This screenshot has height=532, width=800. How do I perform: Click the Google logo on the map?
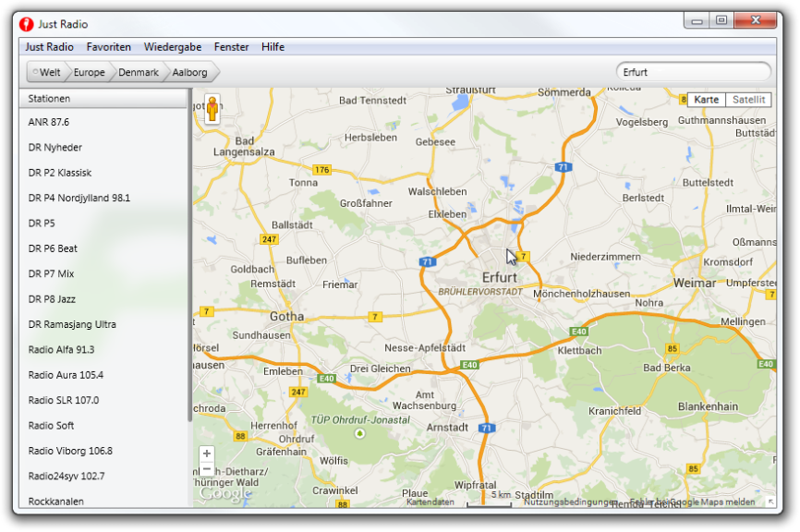[x=225, y=494]
